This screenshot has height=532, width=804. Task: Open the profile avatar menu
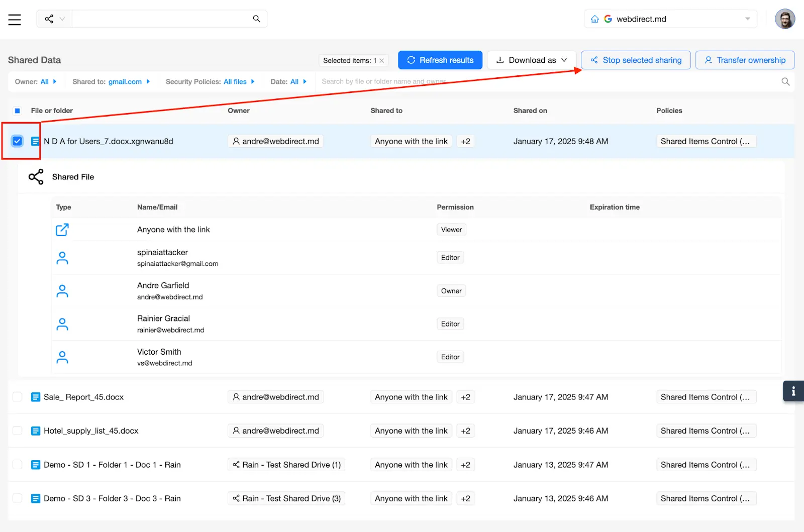click(785, 19)
